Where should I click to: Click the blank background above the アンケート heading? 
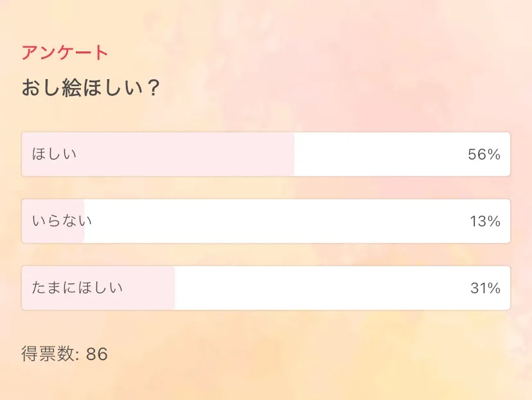266,23
